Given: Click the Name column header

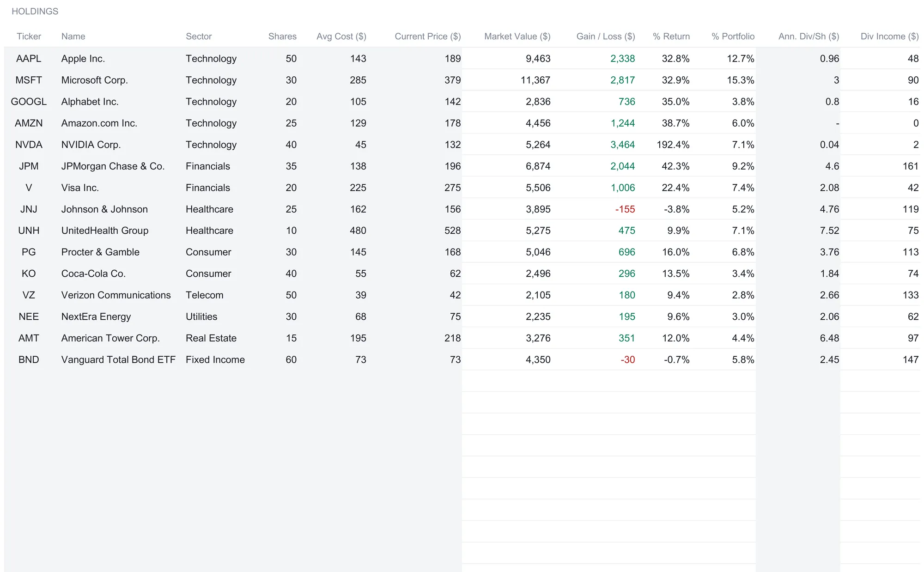Looking at the screenshot, I should click(x=73, y=37).
